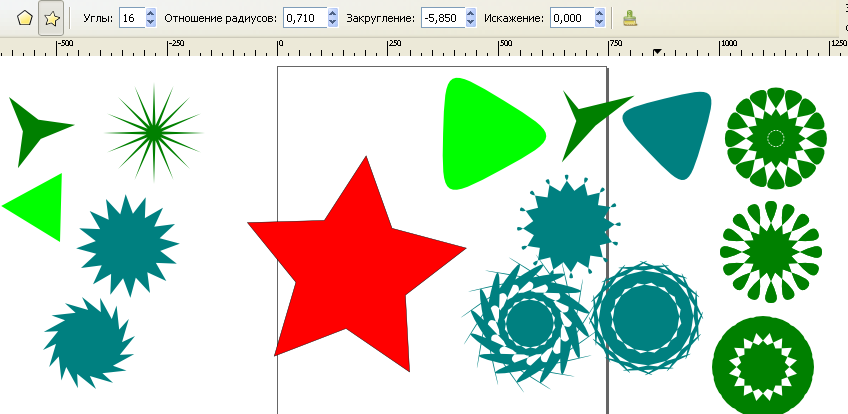Select dark green flower with solid star center

tap(771, 252)
